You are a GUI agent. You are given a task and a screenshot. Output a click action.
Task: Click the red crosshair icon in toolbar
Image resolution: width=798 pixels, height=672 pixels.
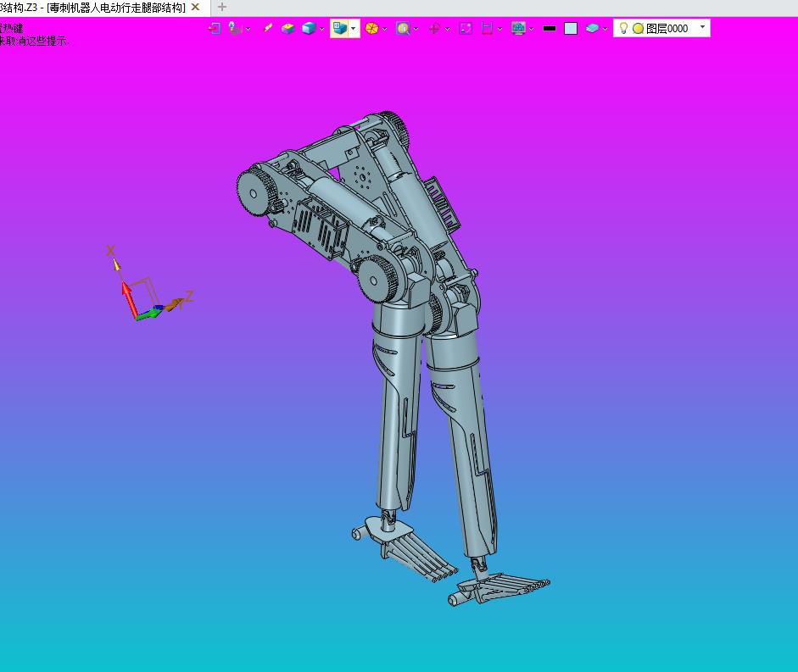click(x=434, y=28)
